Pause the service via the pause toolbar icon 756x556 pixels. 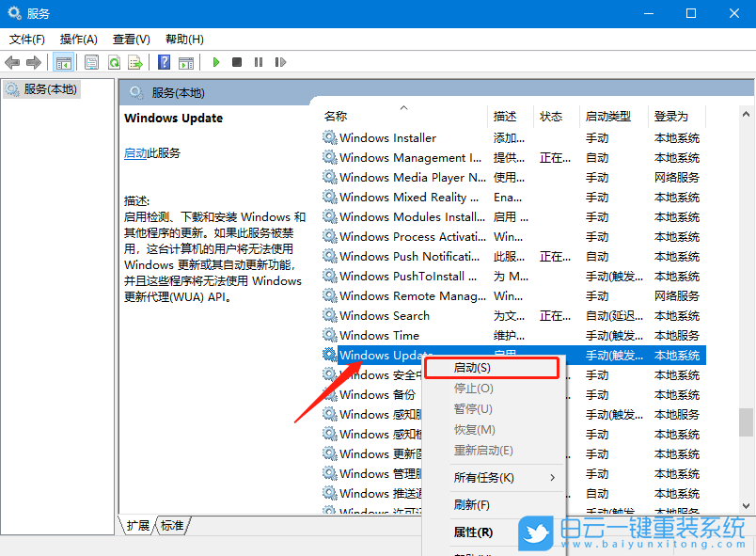259,62
